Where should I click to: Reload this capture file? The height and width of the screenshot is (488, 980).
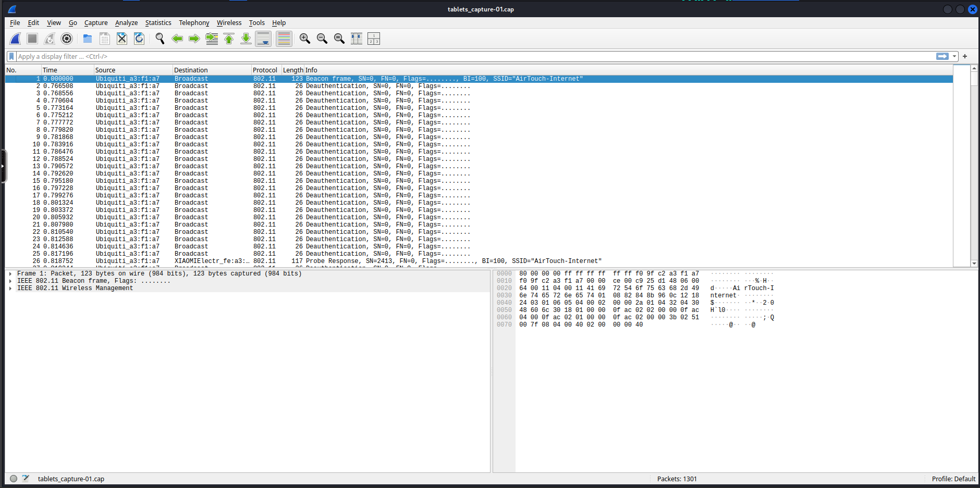pyautogui.click(x=139, y=39)
